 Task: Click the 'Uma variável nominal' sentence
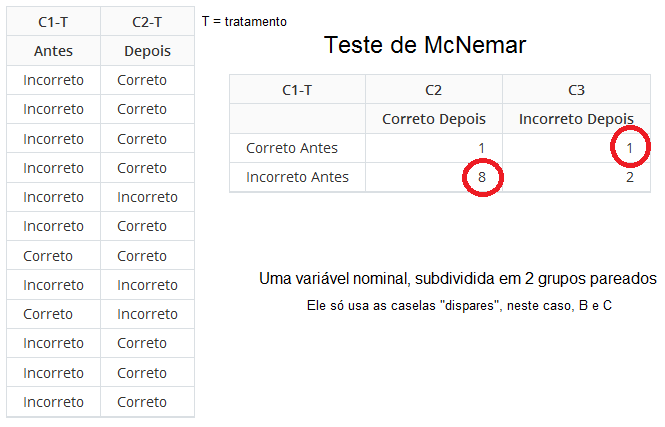pos(458,279)
